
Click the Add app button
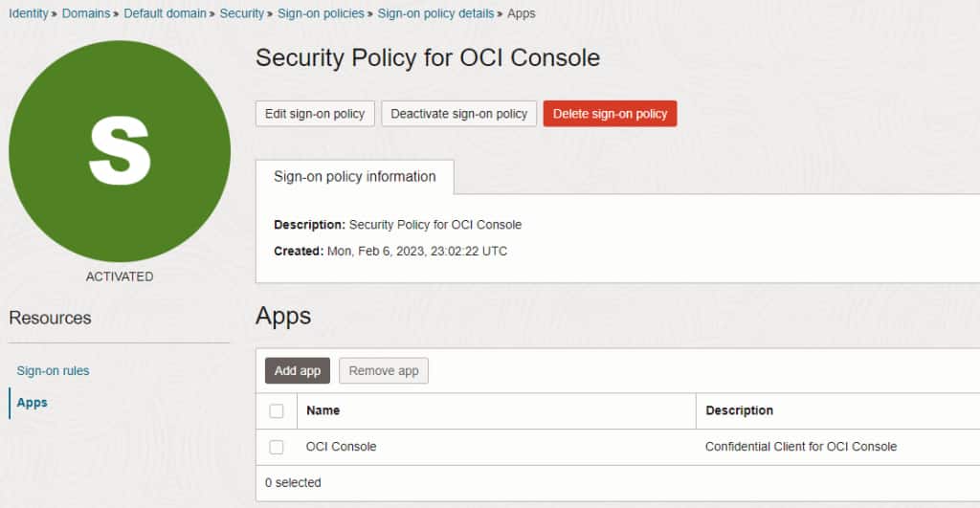point(298,370)
